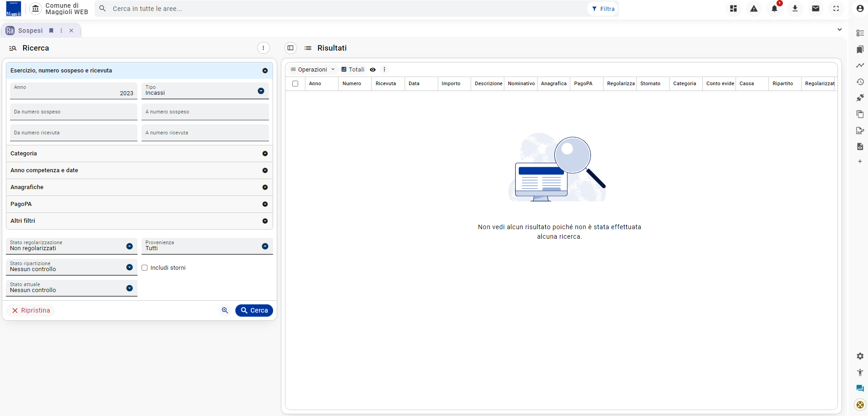The width and height of the screenshot is (868, 416).
Task: Open the Tipo Incassi dropdown
Action: tap(205, 91)
